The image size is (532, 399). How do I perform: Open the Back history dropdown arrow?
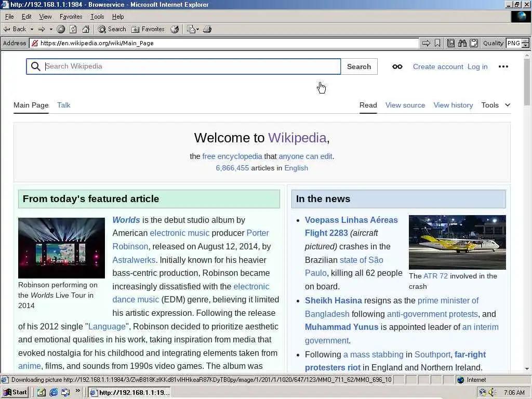32,29
